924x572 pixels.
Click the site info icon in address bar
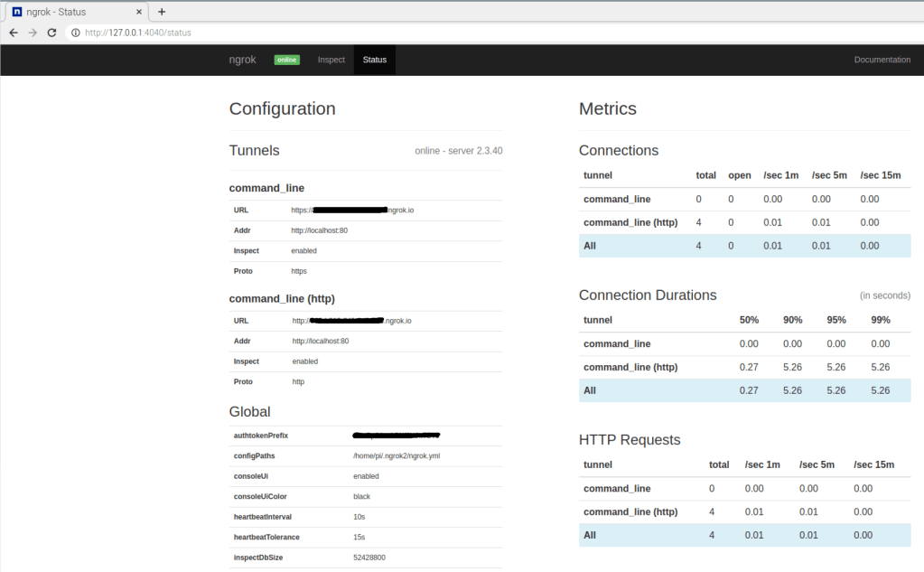[75, 33]
